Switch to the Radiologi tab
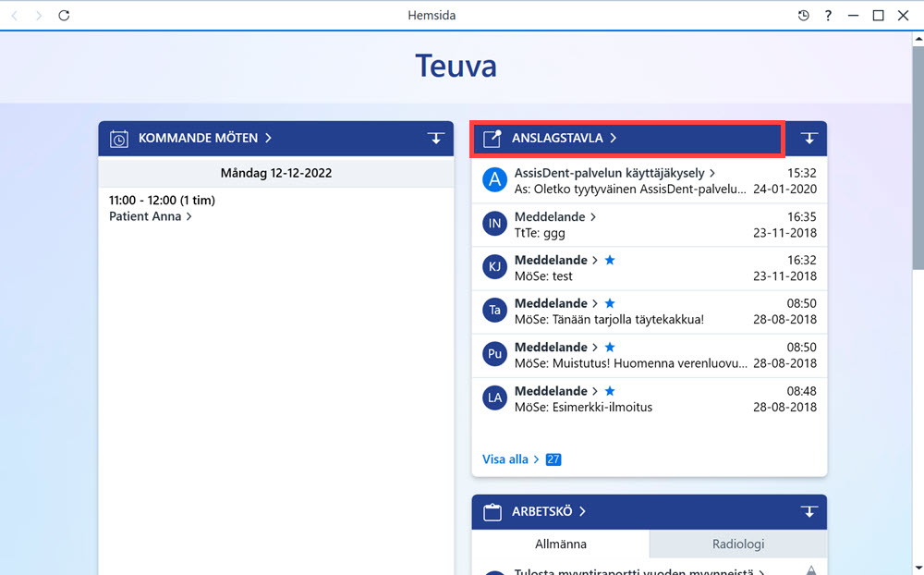The width and height of the screenshot is (924, 575). pyautogui.click(x=737, y=544)
